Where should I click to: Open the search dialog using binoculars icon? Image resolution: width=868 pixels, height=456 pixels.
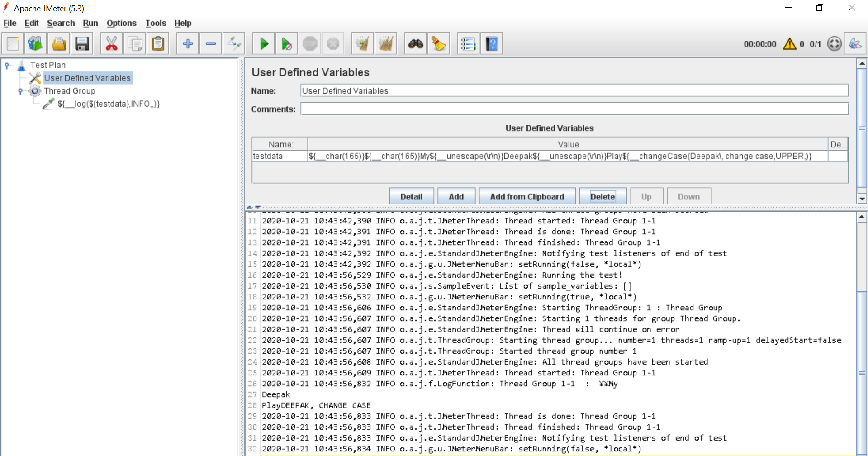(415, 43)
